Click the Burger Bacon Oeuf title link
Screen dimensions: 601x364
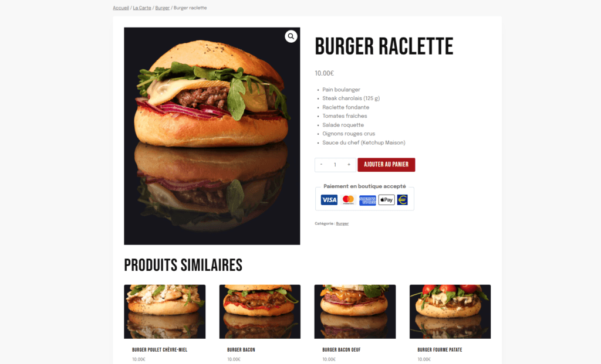(x=342, y=350)
